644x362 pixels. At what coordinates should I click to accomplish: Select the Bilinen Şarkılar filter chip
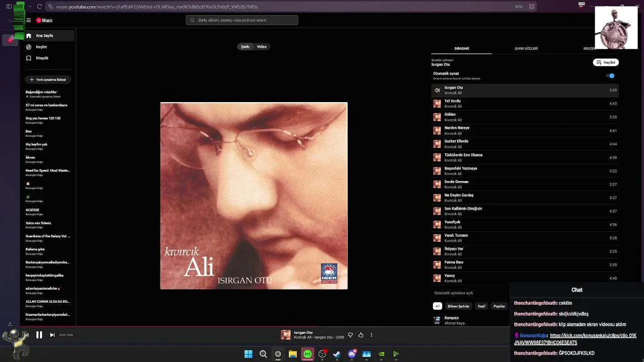(458, 306)
